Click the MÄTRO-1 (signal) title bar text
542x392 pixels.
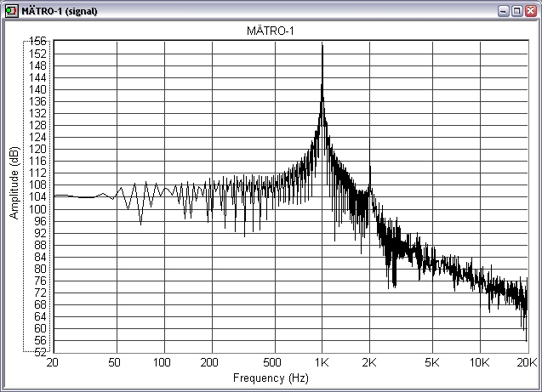pos(60,11)
